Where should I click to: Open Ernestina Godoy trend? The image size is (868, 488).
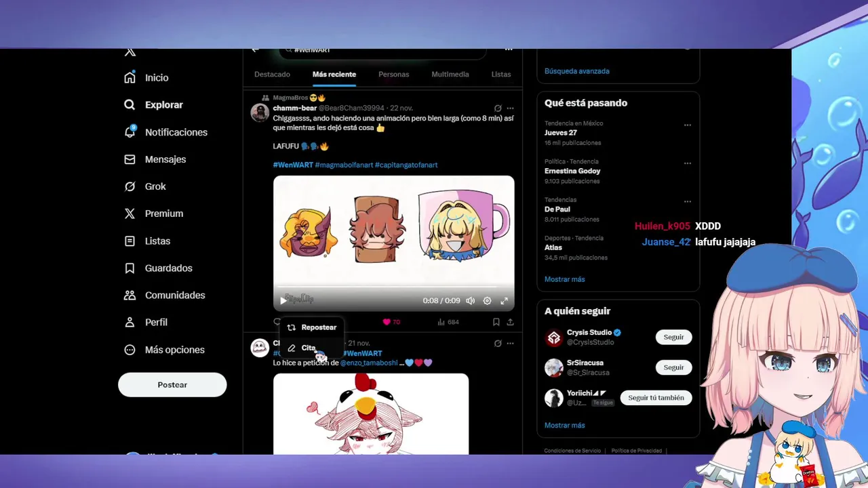click(x=572, y=171)
